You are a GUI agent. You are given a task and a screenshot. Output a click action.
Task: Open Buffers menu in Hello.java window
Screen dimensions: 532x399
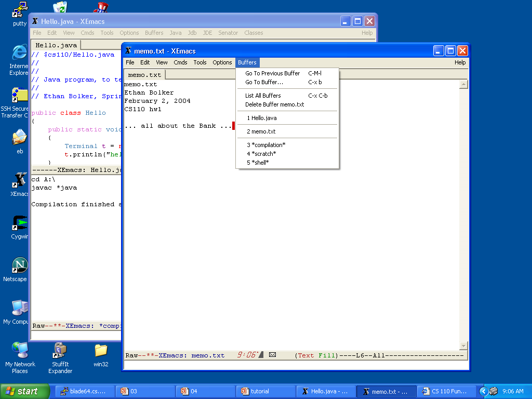point(154,33)
